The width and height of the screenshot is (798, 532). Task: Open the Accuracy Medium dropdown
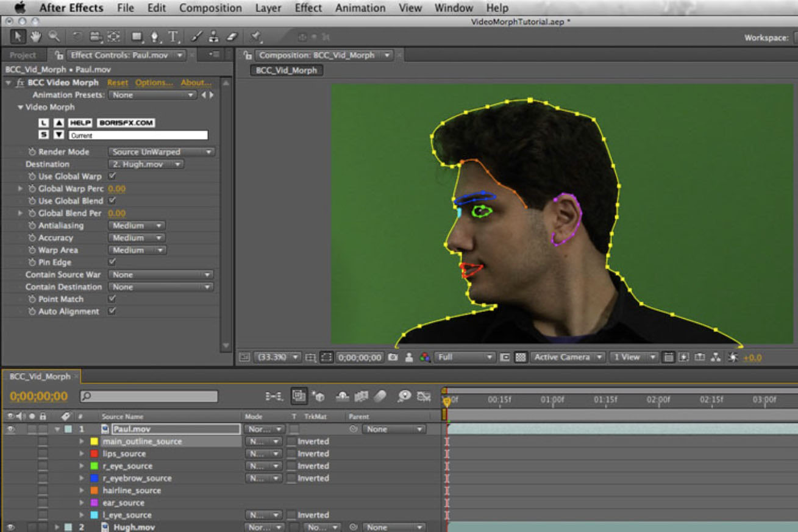(x=137, y=238)
